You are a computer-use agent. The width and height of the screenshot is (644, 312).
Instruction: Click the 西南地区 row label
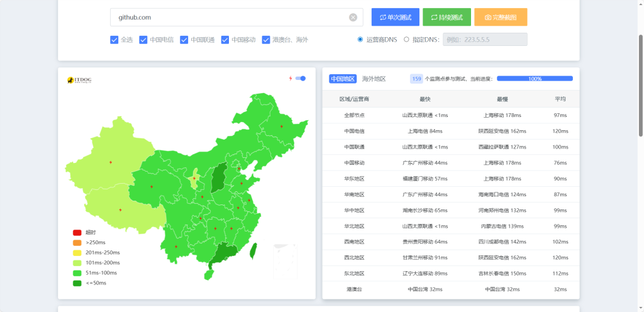click(x=355, y=242)
